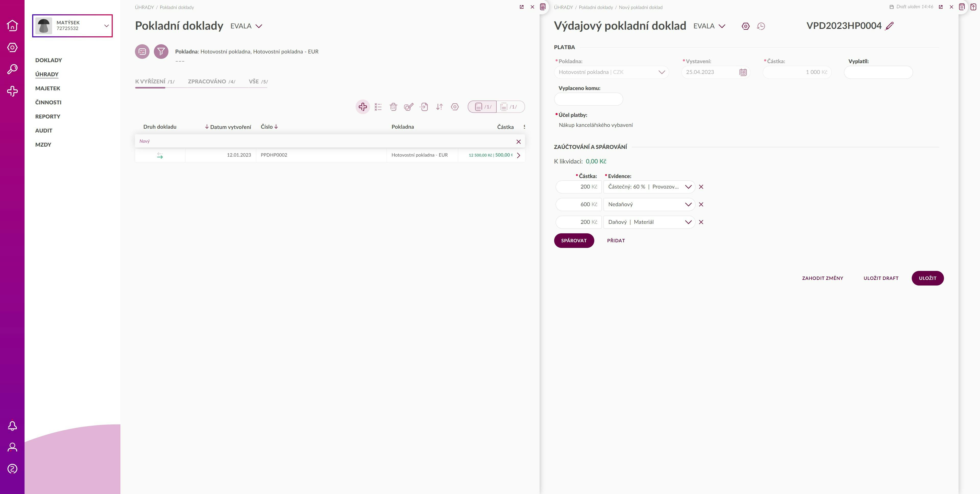980x494 pixels.
Task: Click the SPÁROVAT button
Action: (x=574, y=241)
